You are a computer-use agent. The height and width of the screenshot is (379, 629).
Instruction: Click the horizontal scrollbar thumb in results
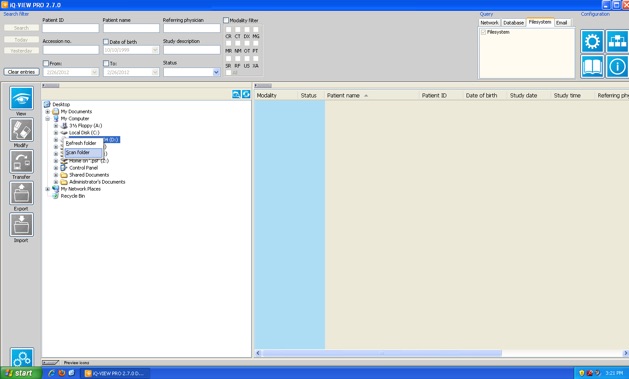click(x=381, y=353)
